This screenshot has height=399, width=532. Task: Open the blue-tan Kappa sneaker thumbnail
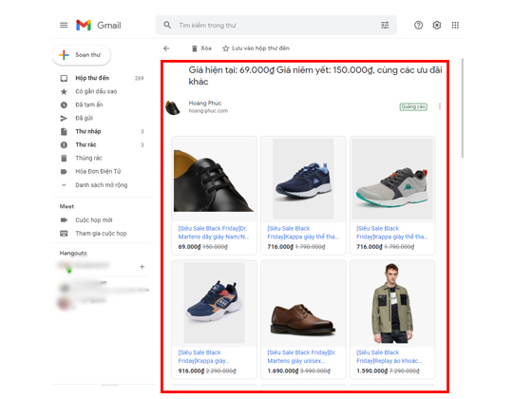point(214,303)
